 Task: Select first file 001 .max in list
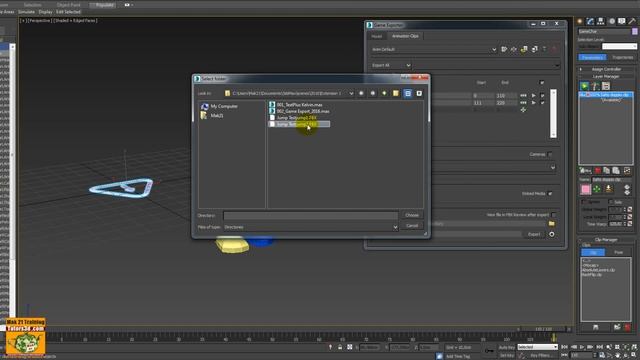[296, 105]
